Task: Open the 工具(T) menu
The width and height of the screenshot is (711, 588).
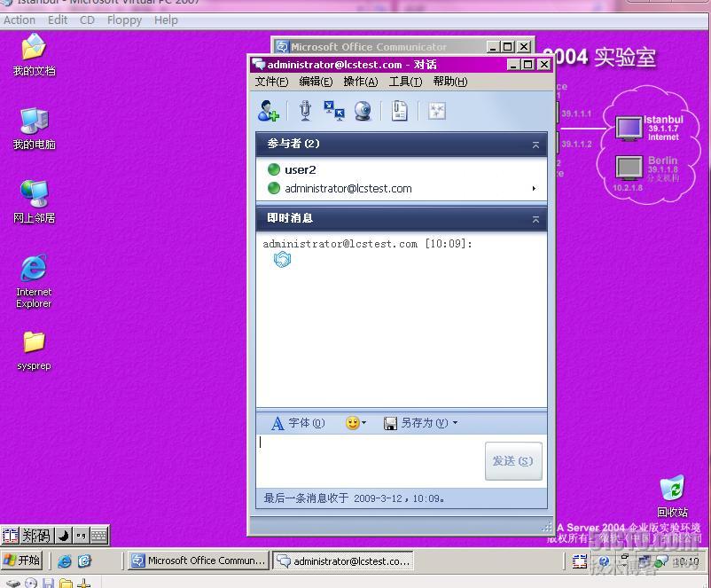Action: 405,82
